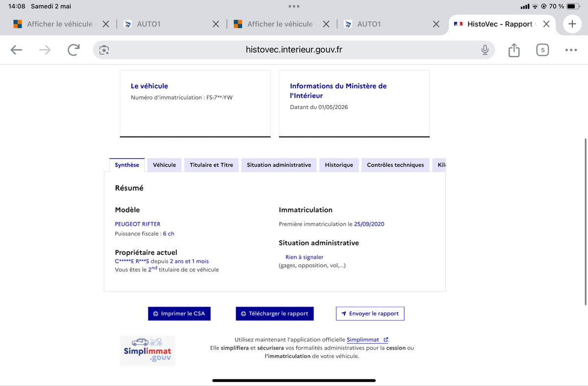Open the Synthèse tab

pos(127,165)
